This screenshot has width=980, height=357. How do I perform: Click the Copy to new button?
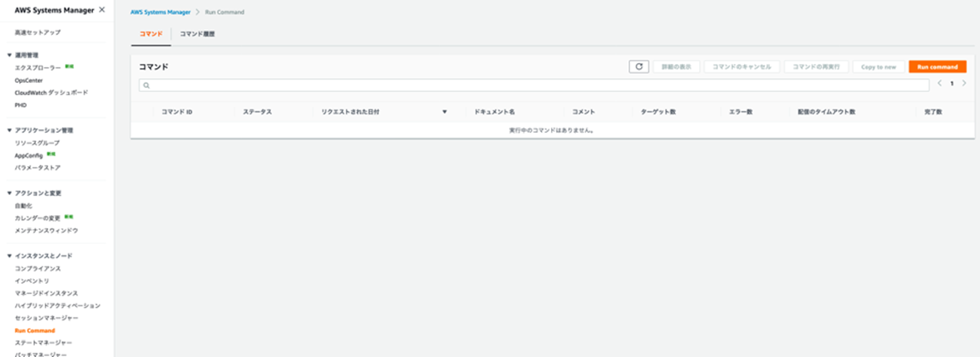879,66
